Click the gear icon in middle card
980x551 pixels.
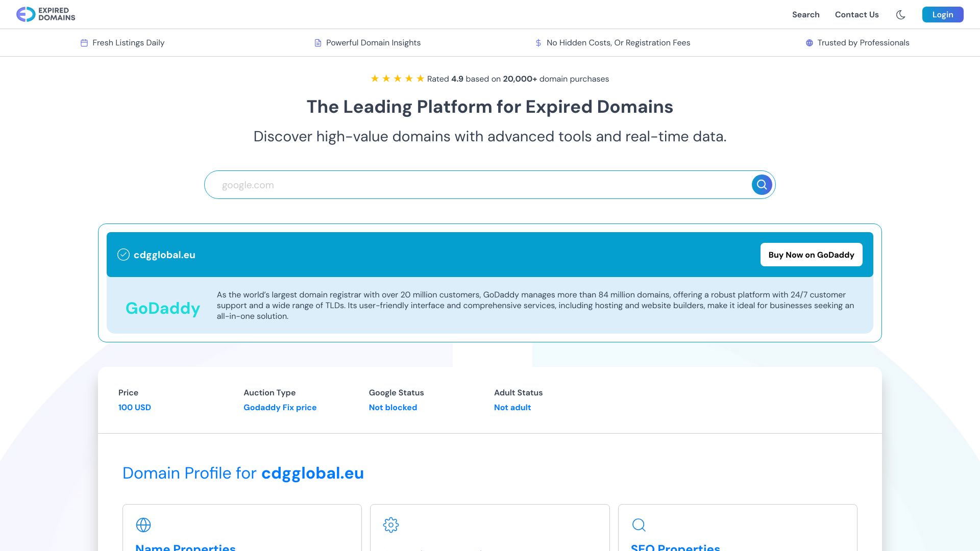click(391, 525)
